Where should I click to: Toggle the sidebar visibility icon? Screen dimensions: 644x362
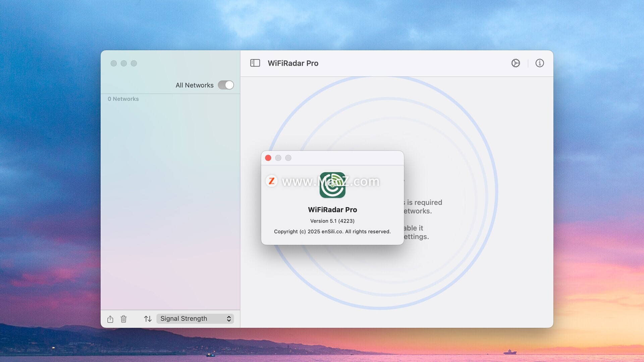[255, 63]
